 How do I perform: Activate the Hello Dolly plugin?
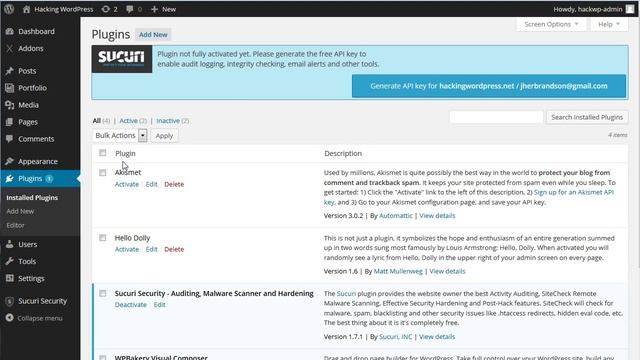[x=127, y=249]
